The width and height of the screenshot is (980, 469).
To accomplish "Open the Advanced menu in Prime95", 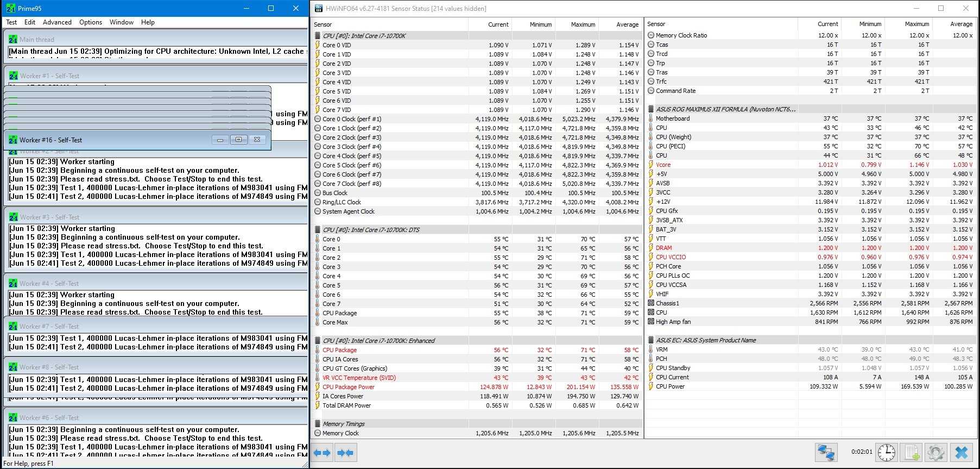I will point(57,22).
